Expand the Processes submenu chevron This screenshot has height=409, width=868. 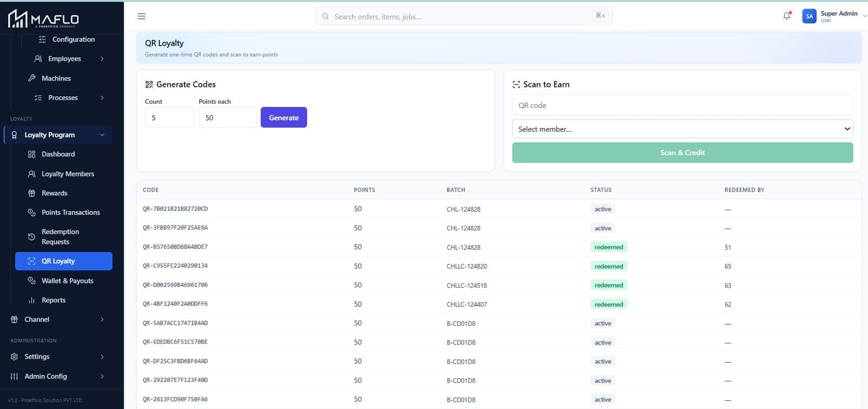pyautogui.click(x=102, y=98)
